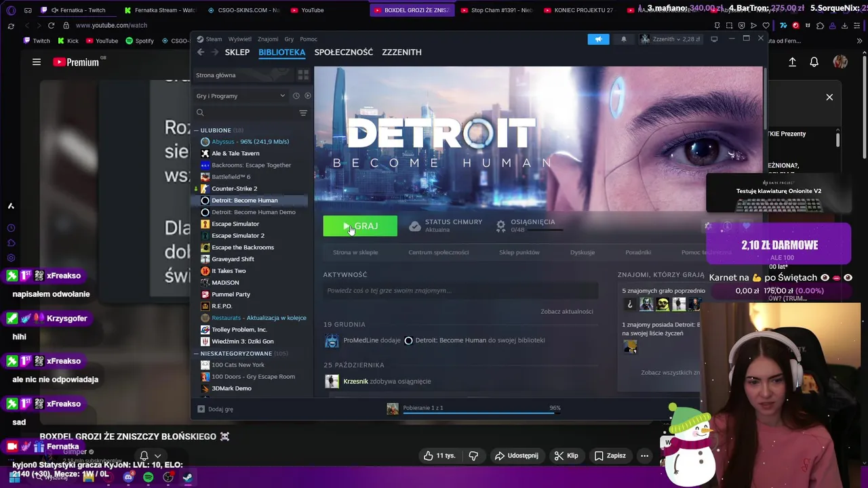The image size is (868, 488).
Task: Select Wiedźmin 3: Dziki Gon
Action: 242,342
